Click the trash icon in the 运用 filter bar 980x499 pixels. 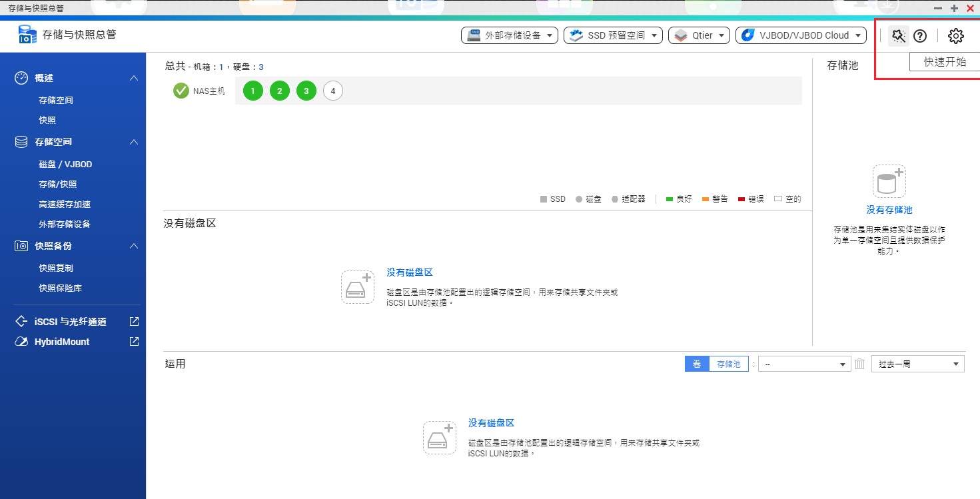(859, 364)
